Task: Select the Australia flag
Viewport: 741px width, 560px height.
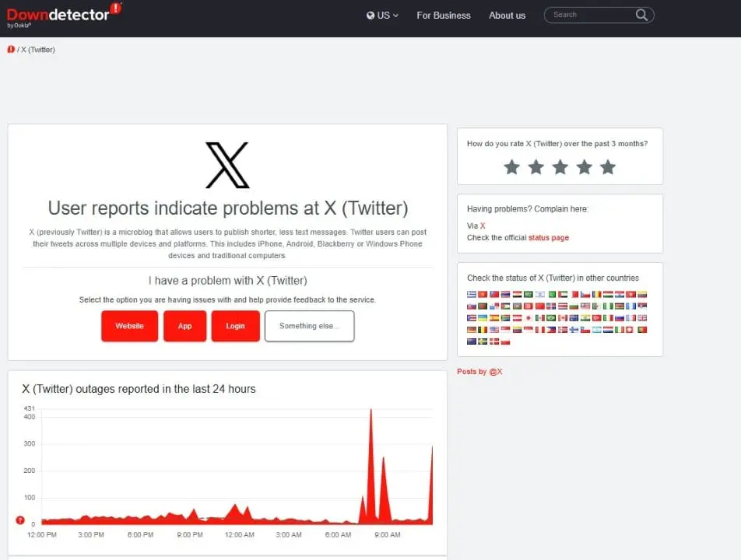Action: click(x=574, y=318)
